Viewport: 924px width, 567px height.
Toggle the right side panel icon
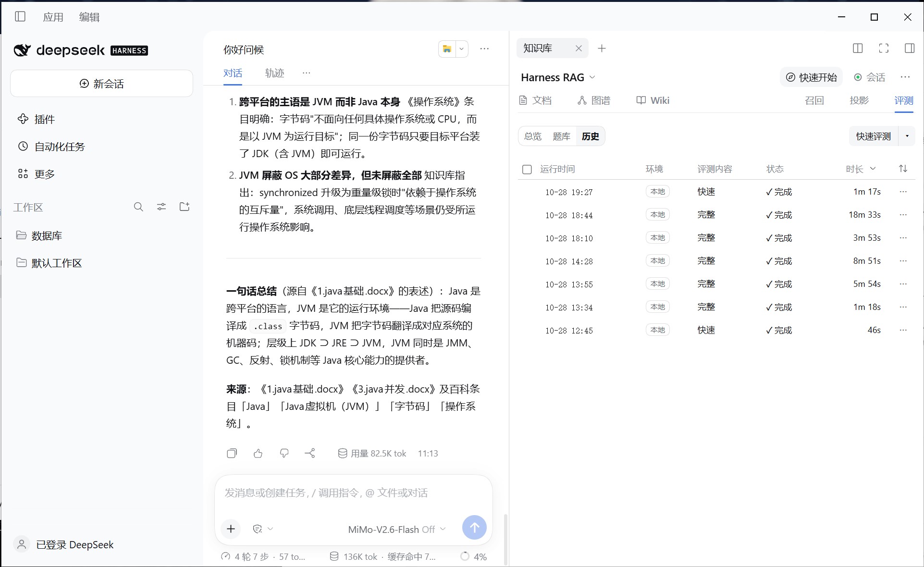point(910,48)
